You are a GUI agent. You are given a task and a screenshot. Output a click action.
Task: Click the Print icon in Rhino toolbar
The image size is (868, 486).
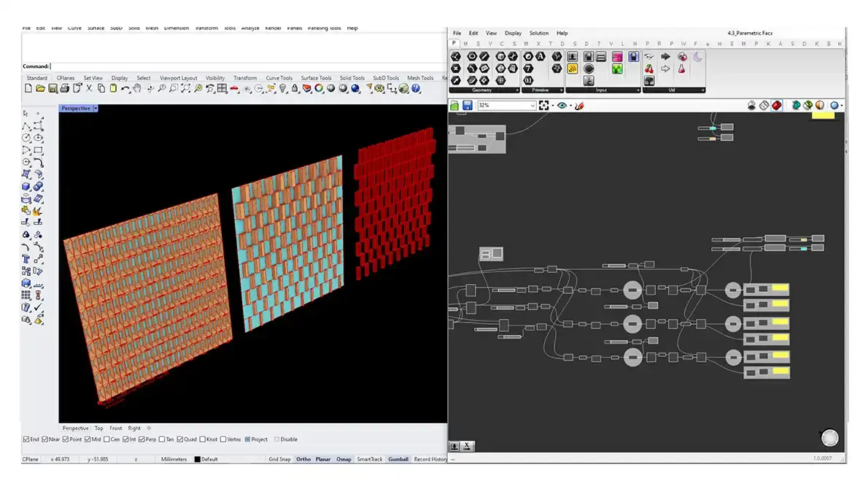point(64,88)
